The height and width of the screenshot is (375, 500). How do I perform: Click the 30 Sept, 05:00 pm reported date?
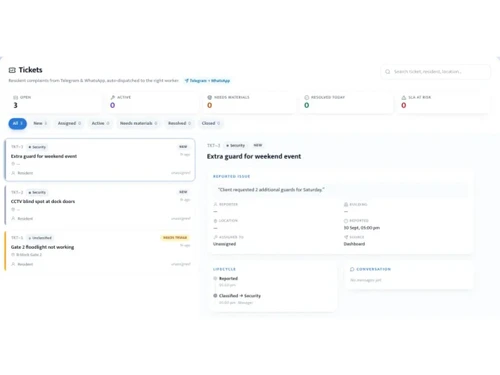(362, 228)
